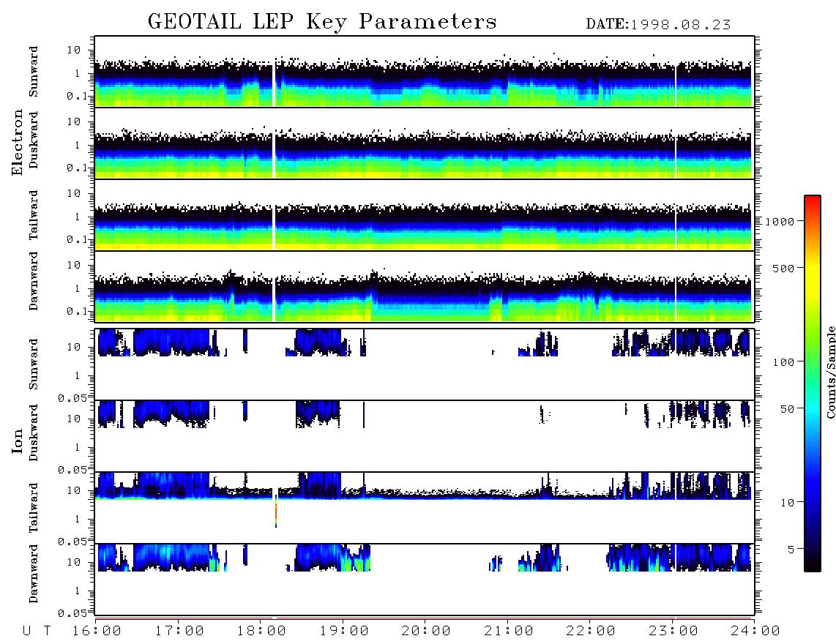Choose the 20:00 time tick label
This screenshot has width=836, height=644.
click(426, 632)
